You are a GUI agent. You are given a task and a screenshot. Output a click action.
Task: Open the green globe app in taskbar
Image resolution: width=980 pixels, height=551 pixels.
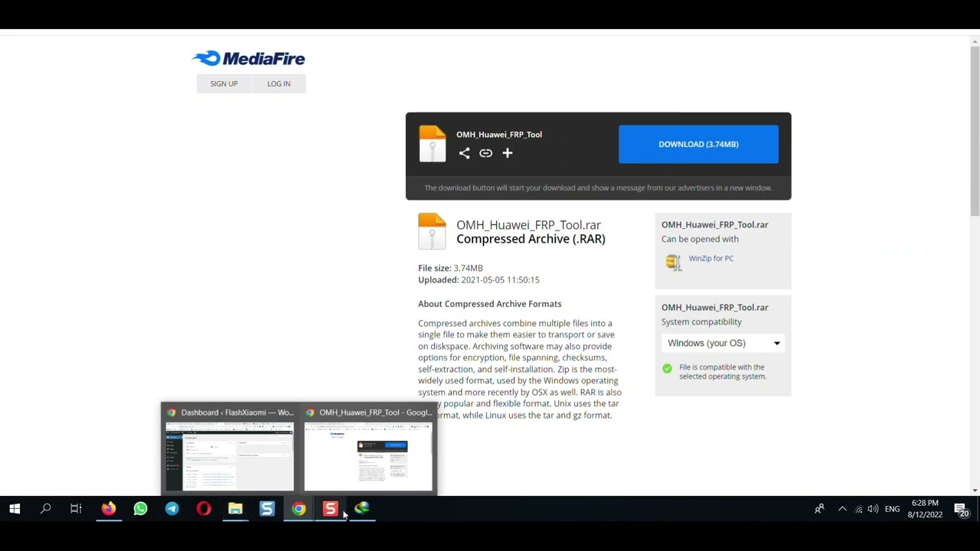click(362, 509)
